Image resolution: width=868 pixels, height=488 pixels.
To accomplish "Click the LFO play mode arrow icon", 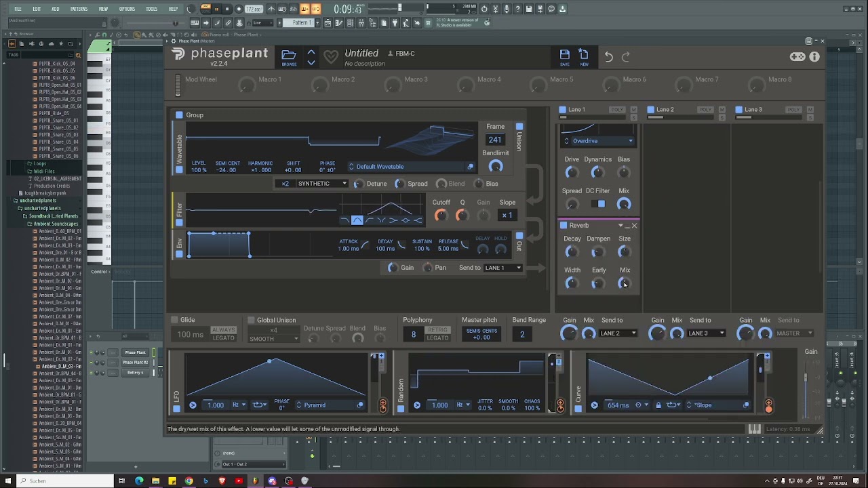I will (193, 405).
